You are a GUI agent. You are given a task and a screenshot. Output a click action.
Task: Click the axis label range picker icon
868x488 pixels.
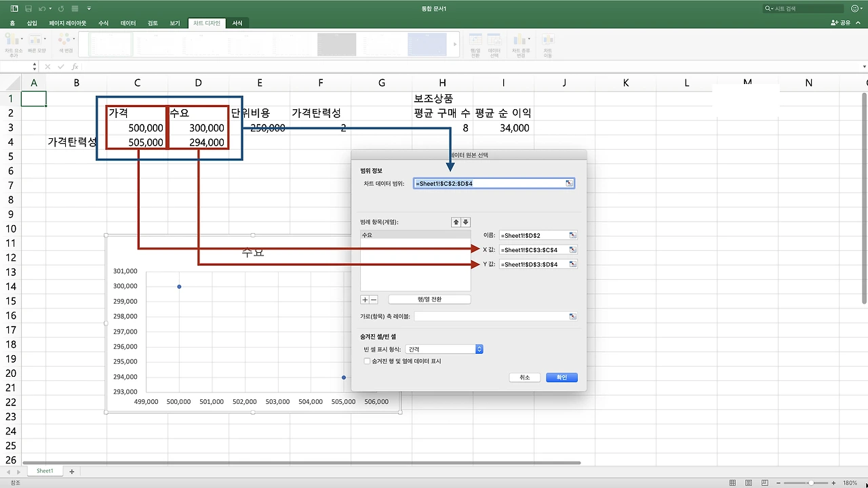point(573,317)
